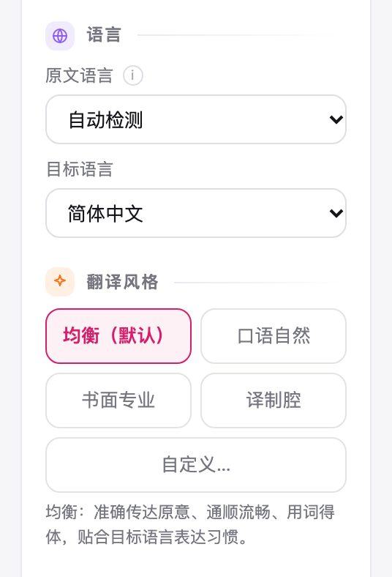Click the 目标语言 field label
The width and height of the screenshot is (392, 577).
pos(80,169)
